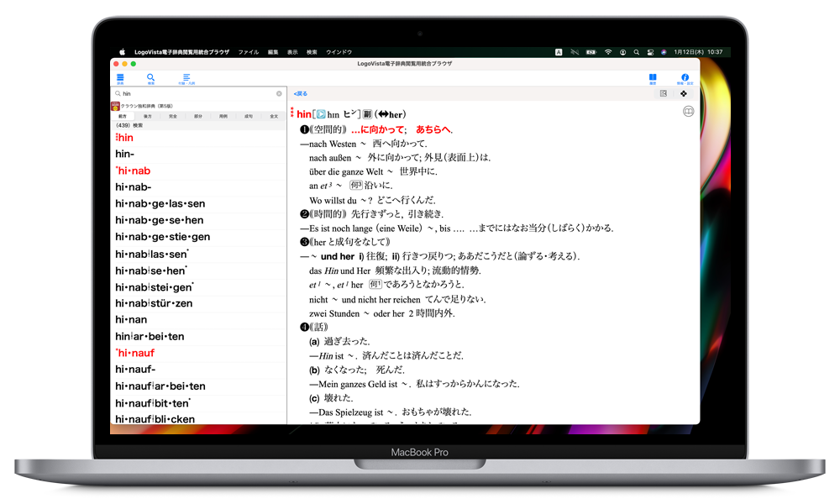Open Spotlight search in the menu bar

[x=636, y=52]
